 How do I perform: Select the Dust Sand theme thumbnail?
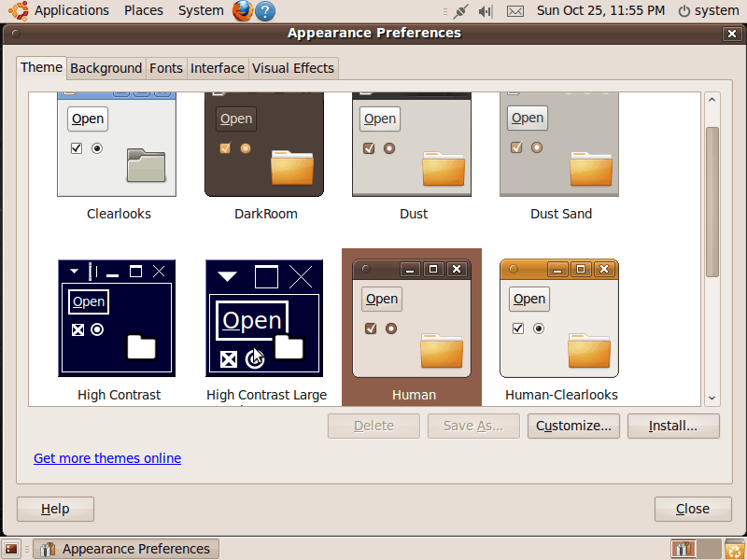(559, 145)
